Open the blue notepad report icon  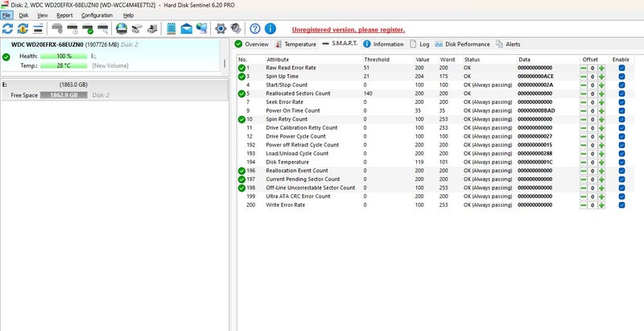pos(171,29)
